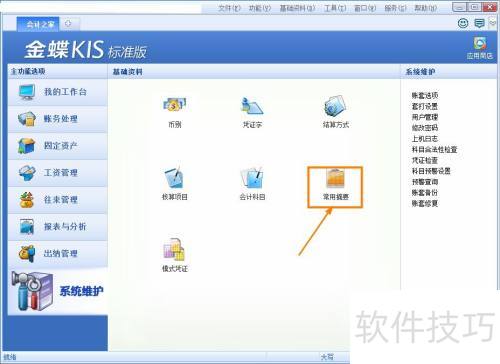Go to 我的工作台 in the sidebar
The height and width of the screenshot is (364, 500).
coord(58,92)
